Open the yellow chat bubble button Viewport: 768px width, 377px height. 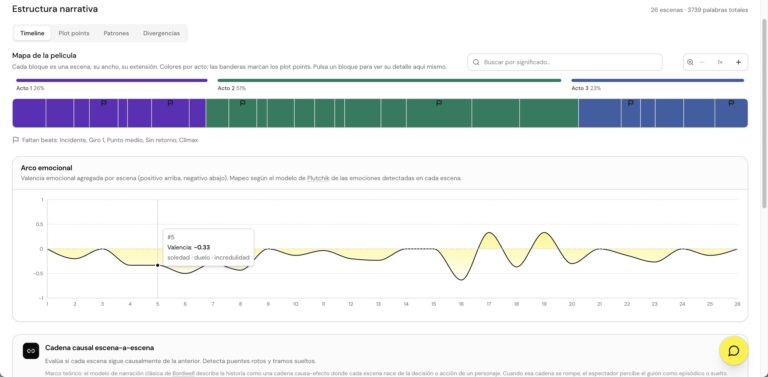click(733, 351)
